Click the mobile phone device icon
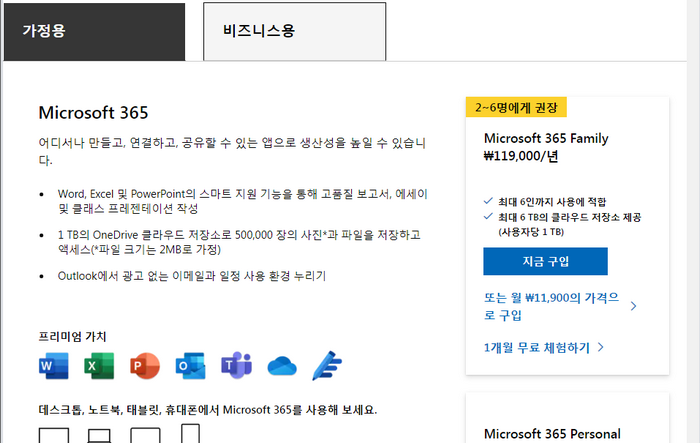The width and height of the screenshot is (700, 443). (x=191, y=433)
